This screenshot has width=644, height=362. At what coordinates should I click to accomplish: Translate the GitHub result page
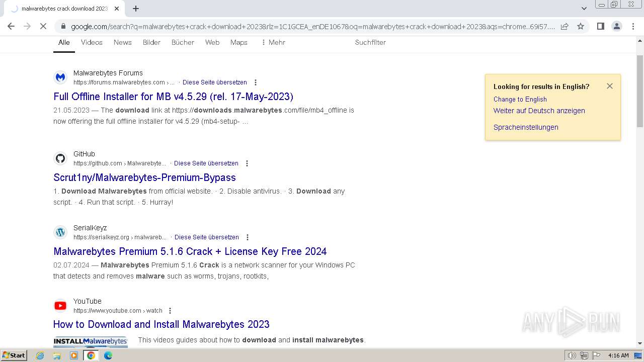[x=206, y=163]
